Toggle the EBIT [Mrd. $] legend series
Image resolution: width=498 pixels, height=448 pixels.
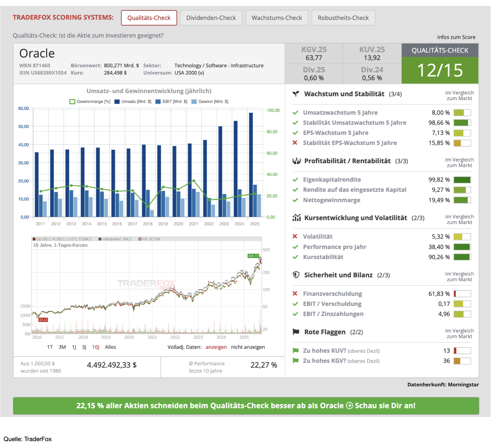[x=171, y=102]
